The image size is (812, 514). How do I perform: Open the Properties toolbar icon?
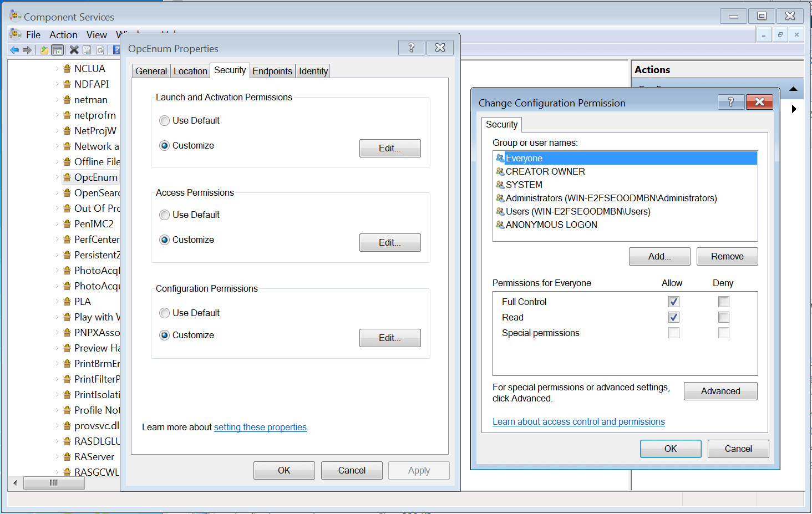coord(87,50)
